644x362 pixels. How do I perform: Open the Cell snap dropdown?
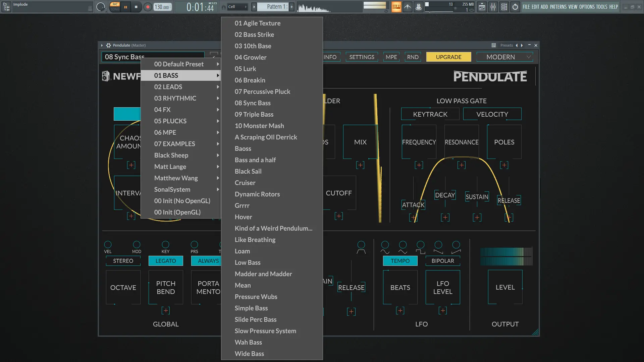(237, 7)
